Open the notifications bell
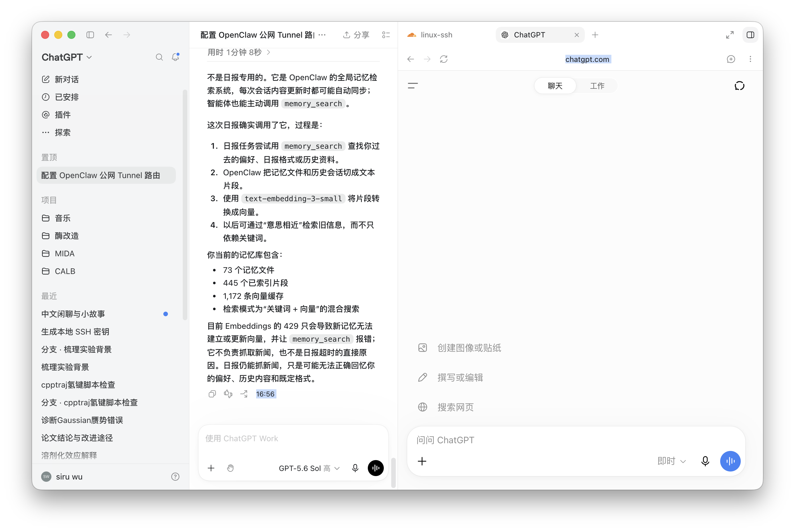Viewport: 795px width, 532px height. 176,57
